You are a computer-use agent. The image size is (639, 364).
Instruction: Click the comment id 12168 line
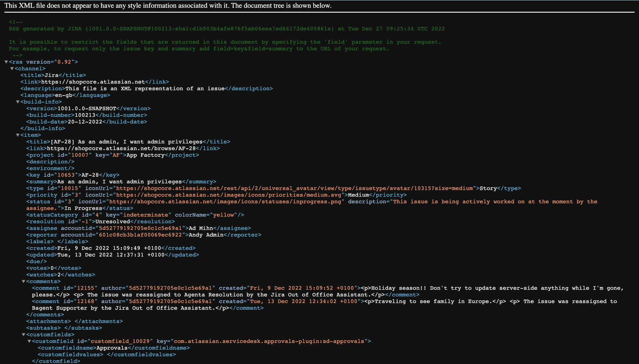[x=324, y=304]
